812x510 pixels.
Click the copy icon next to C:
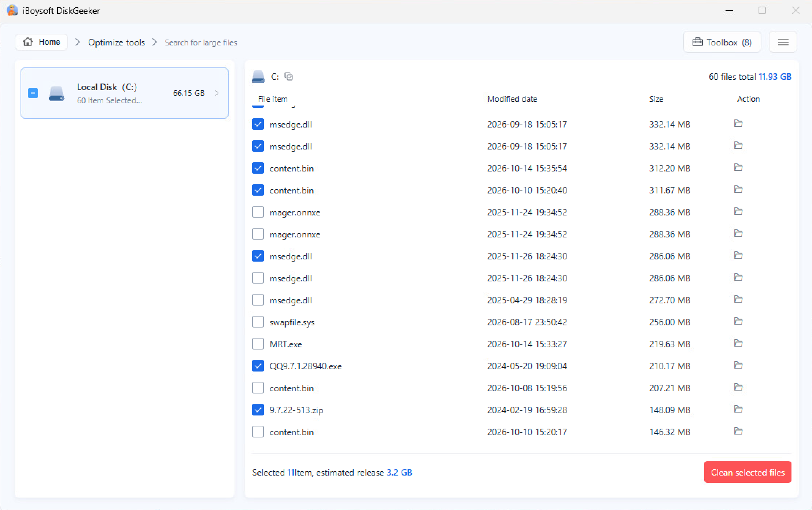pos(289,76)
